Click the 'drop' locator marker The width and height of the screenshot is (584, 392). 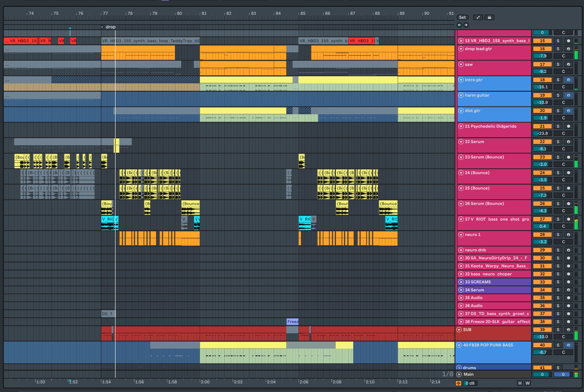point(108,27)
